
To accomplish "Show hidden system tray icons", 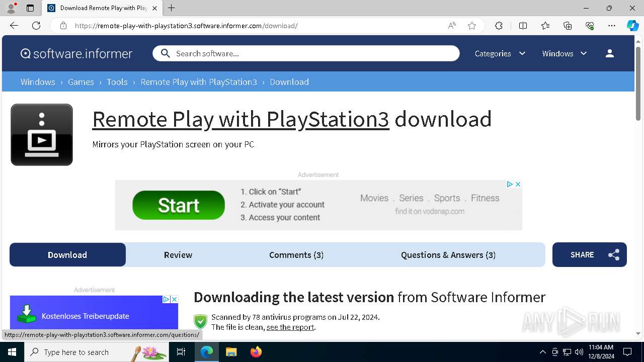I will 542,352.
